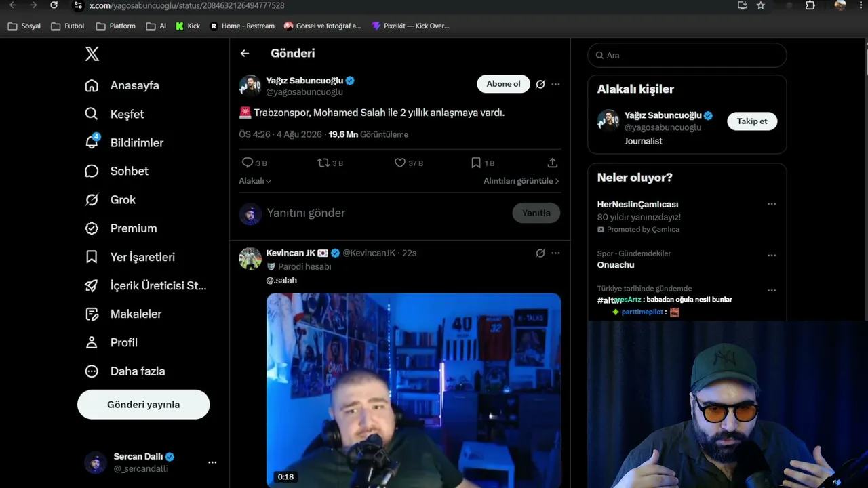The width and height of the screenshot is (868, 488).
Task: Click the Abone ol subscribe button
Action: [x=503, y=84]
